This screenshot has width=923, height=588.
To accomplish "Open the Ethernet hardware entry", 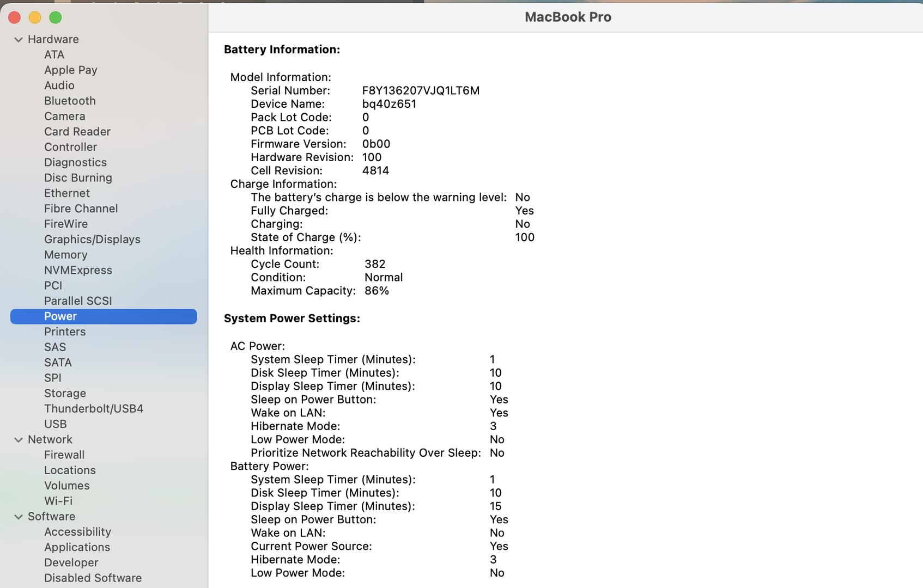I will 66,193.
